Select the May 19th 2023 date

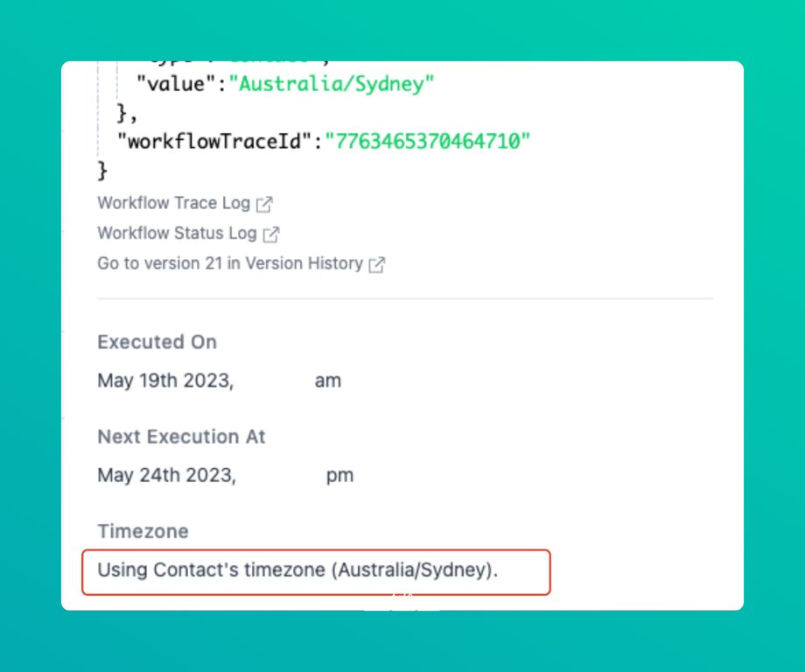coord(165,381)
